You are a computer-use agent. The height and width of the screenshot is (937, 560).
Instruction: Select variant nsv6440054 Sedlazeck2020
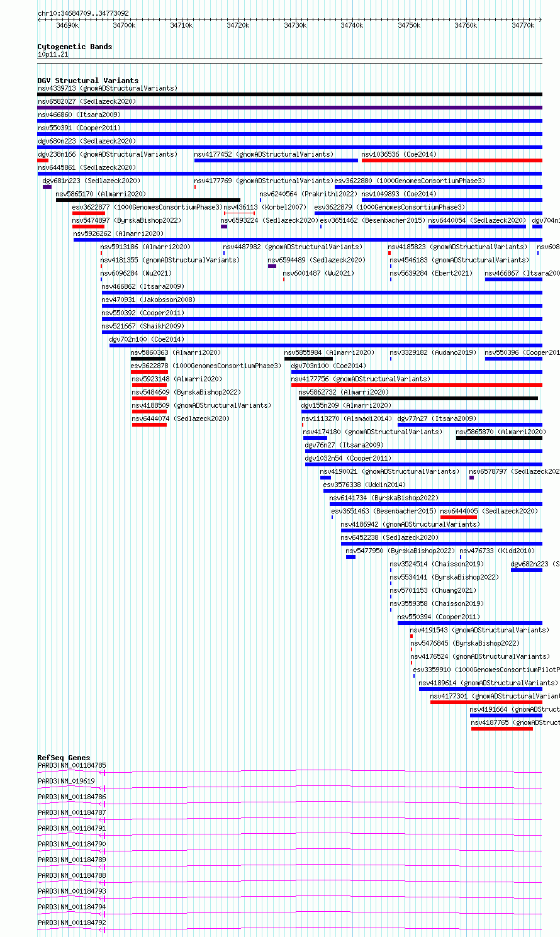(x=477, y=220)
